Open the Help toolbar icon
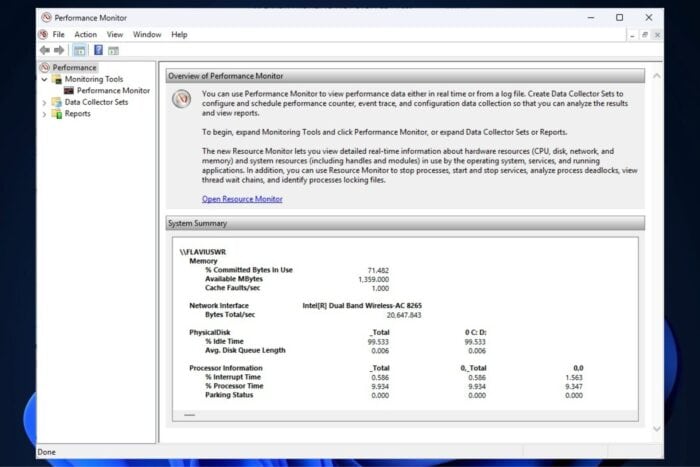Viewport: 700px width, 467px height. click(x=98, y=50)
